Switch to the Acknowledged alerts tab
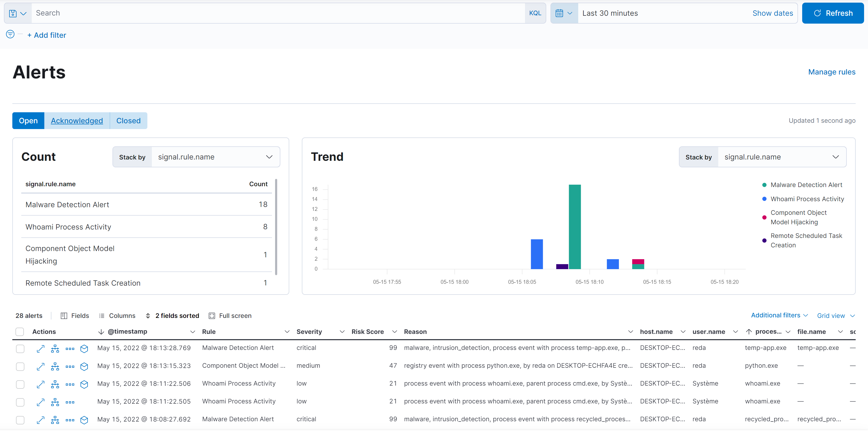 click(x=77, y=121)
